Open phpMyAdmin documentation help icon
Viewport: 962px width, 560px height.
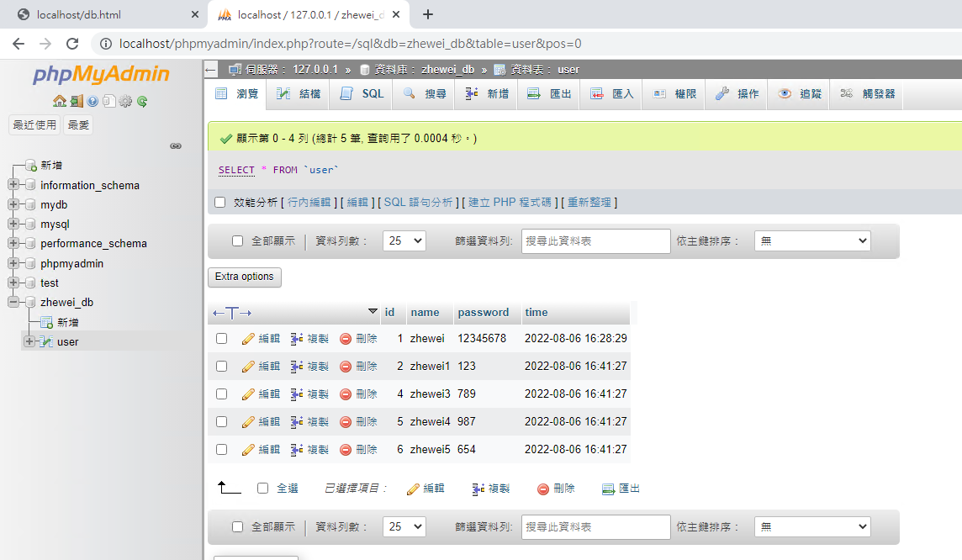click(92, 101)
